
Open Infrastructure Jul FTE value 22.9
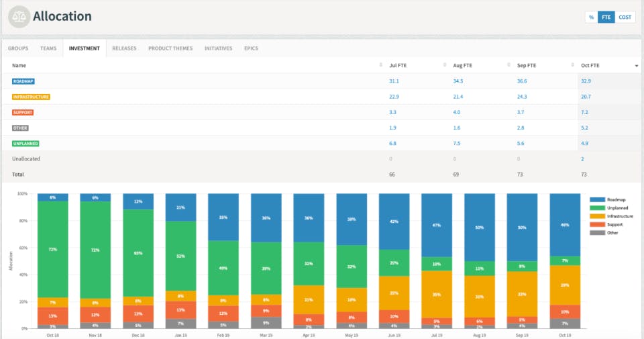[x=394, y=97]
